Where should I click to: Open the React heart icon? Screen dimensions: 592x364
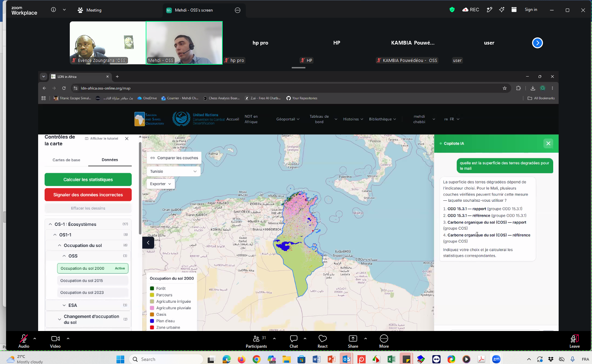tap(322, 338)
